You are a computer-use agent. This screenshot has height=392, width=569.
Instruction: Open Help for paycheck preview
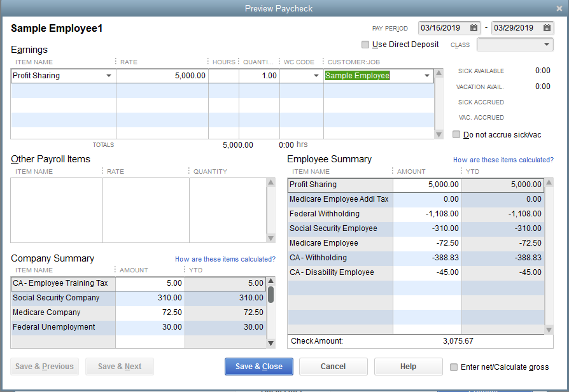pos(408,367)
